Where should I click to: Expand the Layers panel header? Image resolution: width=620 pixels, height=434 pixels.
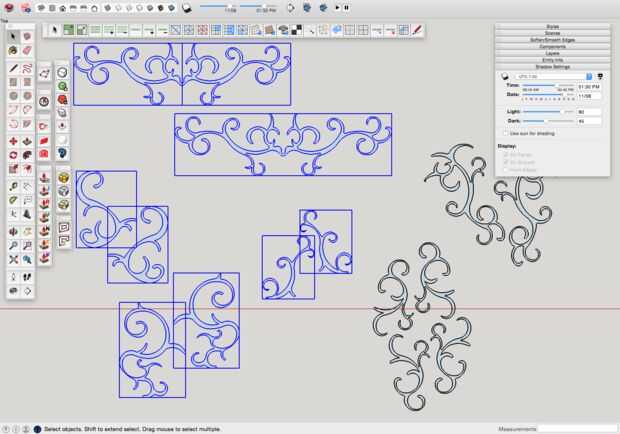tap(552, 53)
